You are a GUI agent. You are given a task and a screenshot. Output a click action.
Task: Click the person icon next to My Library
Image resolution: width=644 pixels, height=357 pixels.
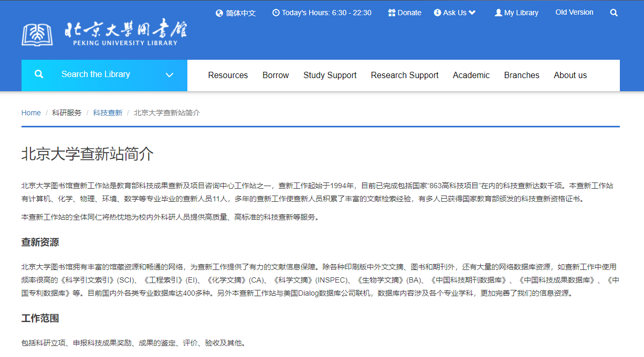pos(497,12)
